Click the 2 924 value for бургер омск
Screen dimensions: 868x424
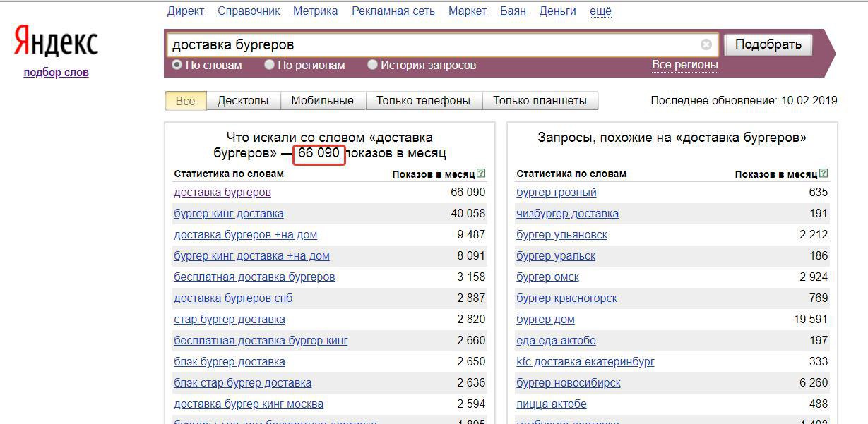(x=814, y=277)
